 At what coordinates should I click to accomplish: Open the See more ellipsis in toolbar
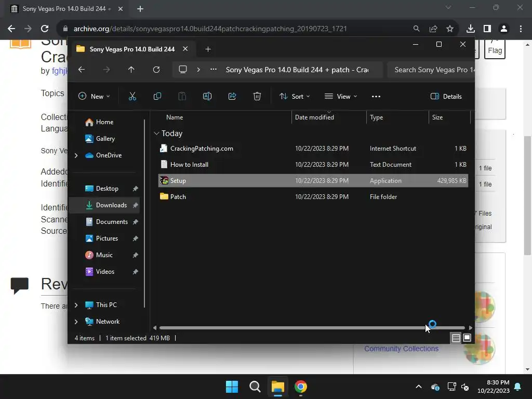point(376,96)
